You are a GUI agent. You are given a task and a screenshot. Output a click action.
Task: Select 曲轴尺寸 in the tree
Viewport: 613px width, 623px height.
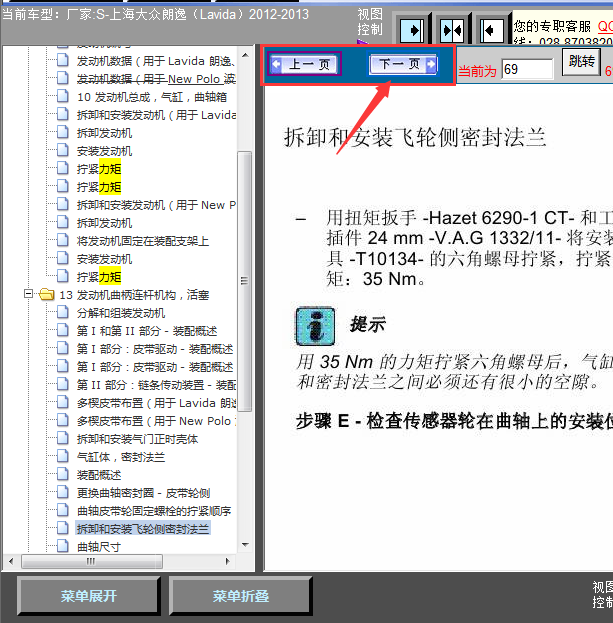[99, 547]
